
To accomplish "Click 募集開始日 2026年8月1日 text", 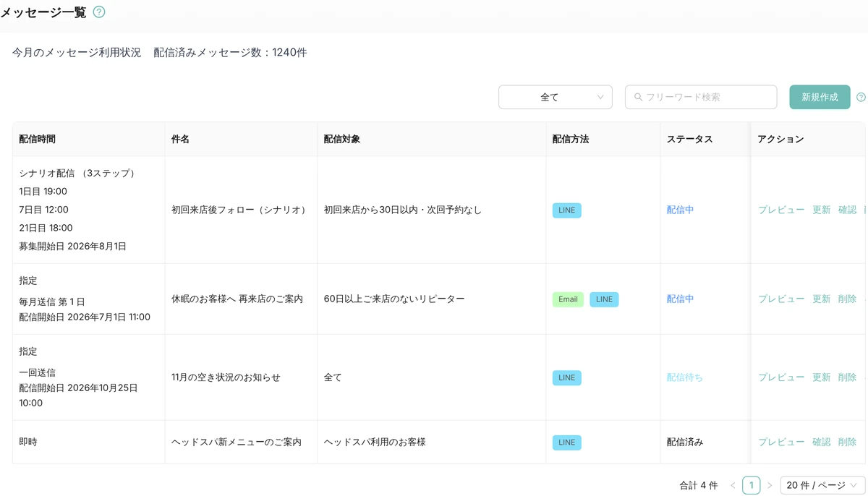I will pyautogui.click(x=73, y=247).
